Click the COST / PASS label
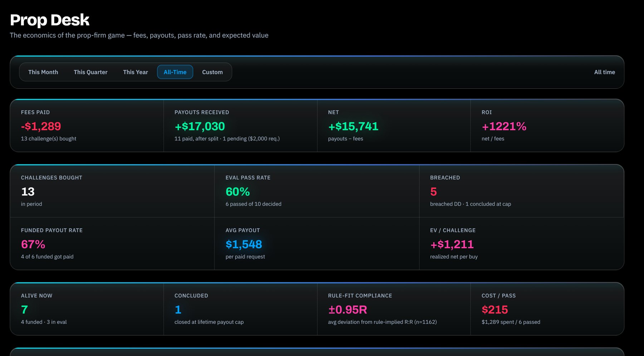Screen dimensions: 644x356 tap(498, 296)
